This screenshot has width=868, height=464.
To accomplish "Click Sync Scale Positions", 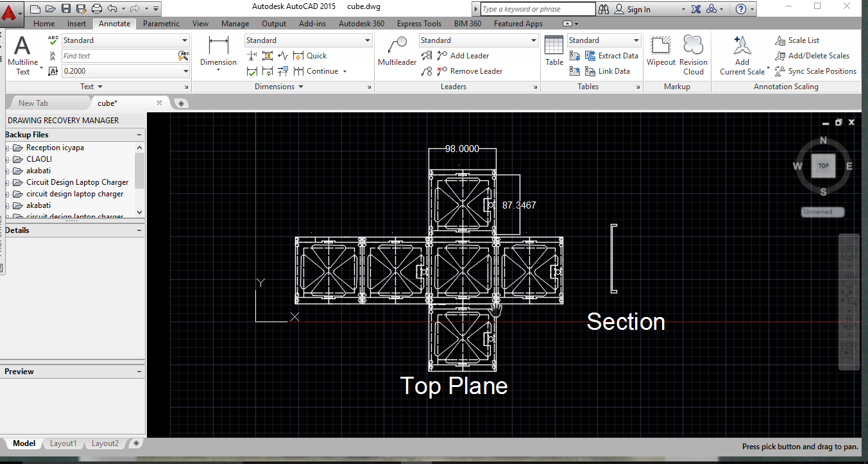I will coord(815,71).
